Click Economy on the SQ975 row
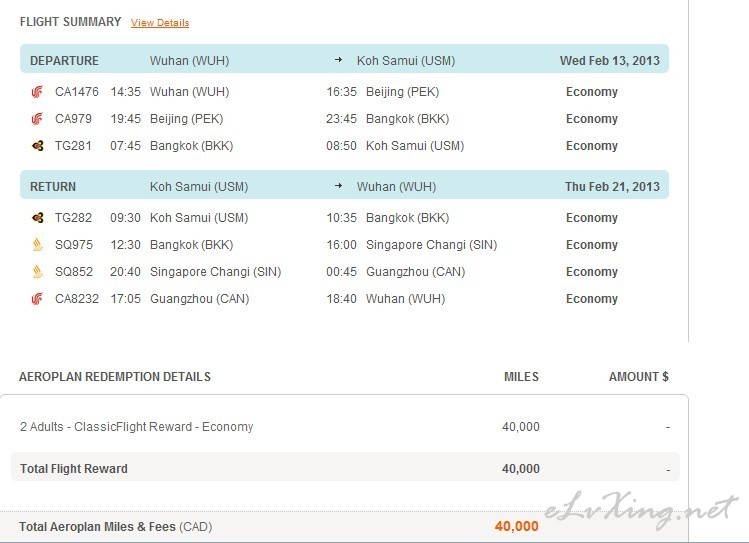The height and width of the screenshot is (543, 749). pos(592,245)
